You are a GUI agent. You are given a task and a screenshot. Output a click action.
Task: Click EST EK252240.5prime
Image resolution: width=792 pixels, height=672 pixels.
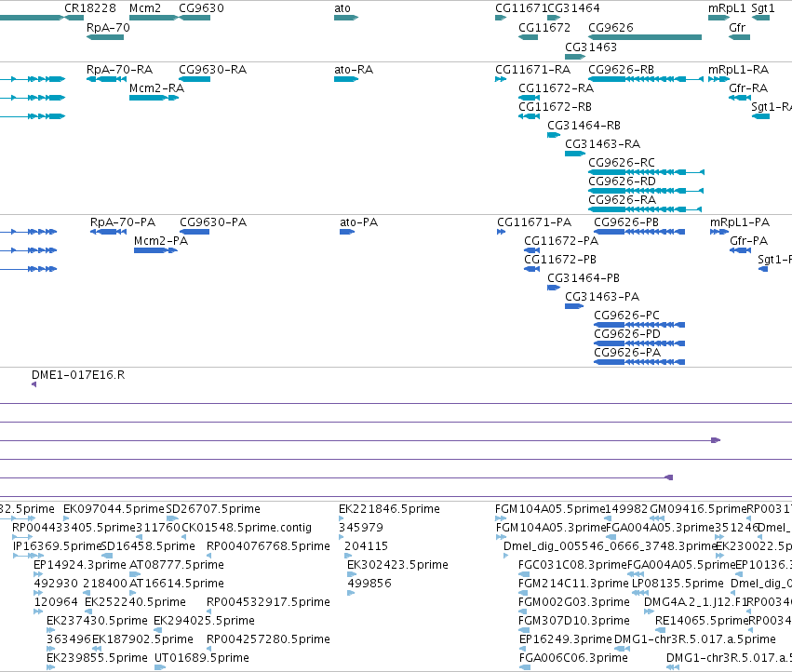pos(135,602)
